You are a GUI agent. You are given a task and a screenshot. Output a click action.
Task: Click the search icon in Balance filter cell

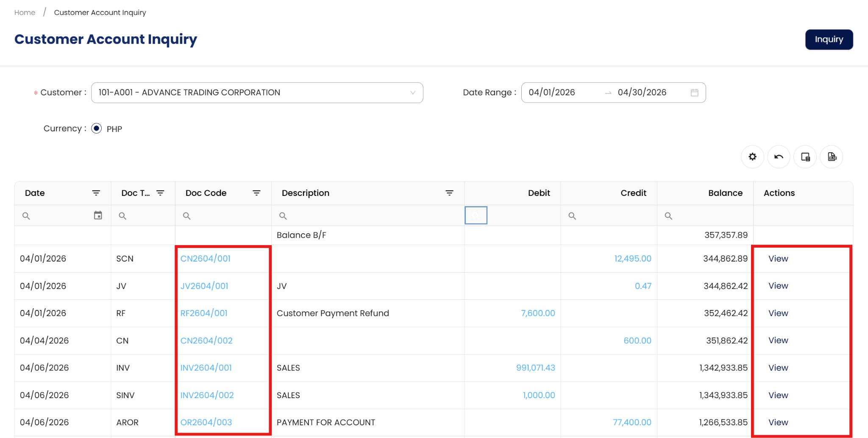coord(668,216)
